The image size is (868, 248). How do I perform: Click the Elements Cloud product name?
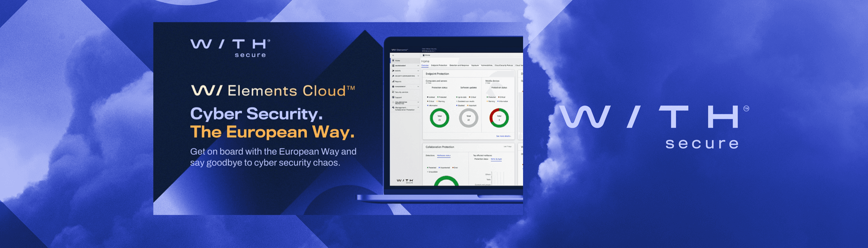(x=291, y=91)
